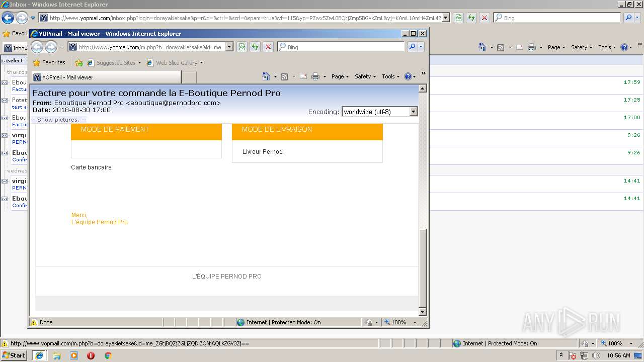Open Page menu in Inbox window

(x=556, y=47)
